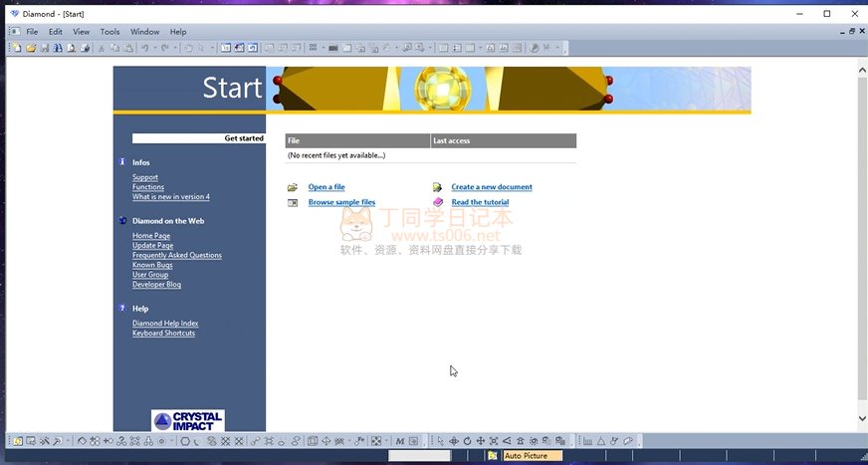The height and width of the screenshot is (465, 868).
Task: Click the Save disk toolbar icon
Action: tap(44, 48)
